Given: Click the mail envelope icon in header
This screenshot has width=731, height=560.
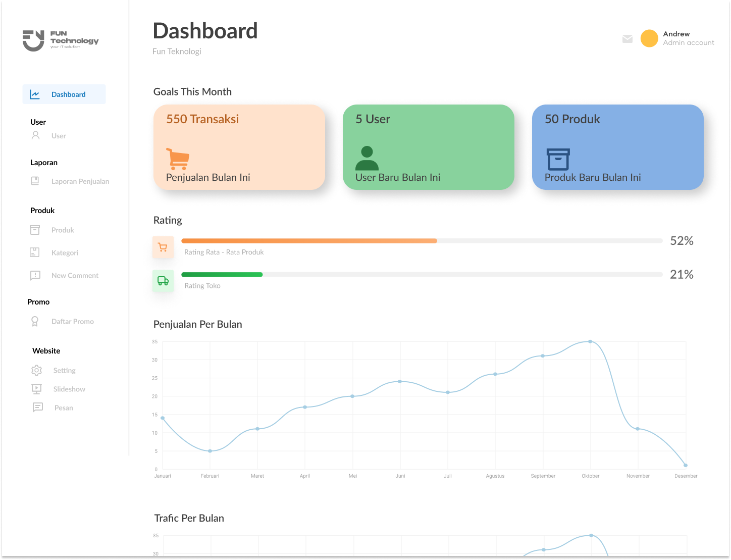Looking at the screenshot, I should [x=628, y=39].
